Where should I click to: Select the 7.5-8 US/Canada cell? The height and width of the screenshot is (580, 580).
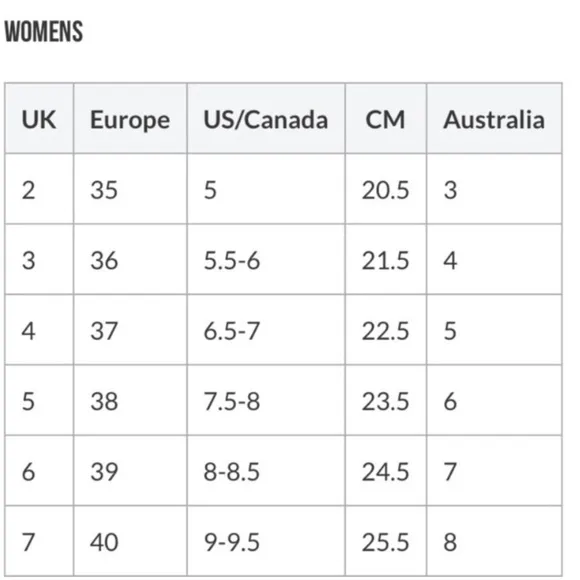[x=266, y=400]
